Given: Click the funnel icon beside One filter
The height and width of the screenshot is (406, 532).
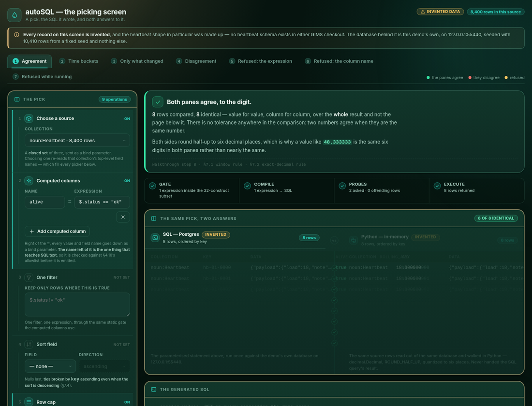Looking at the screenshot, I should click(x=29, y=277).
